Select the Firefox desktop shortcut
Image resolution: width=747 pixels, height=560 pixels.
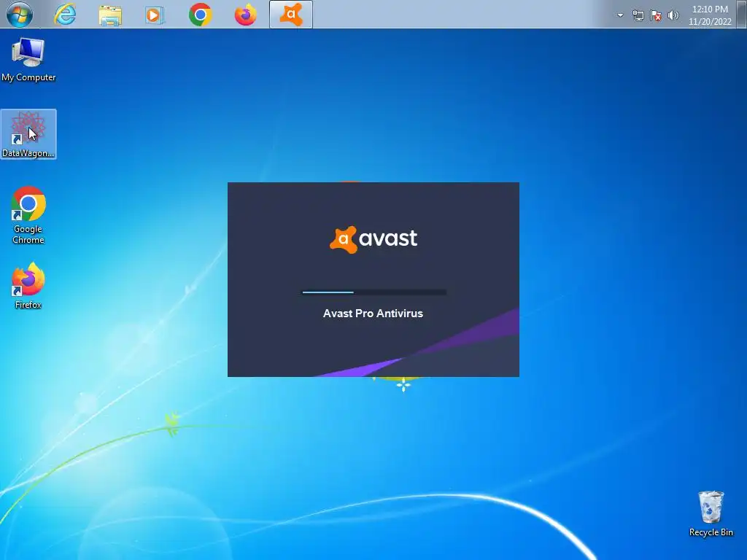pos(28,286)
